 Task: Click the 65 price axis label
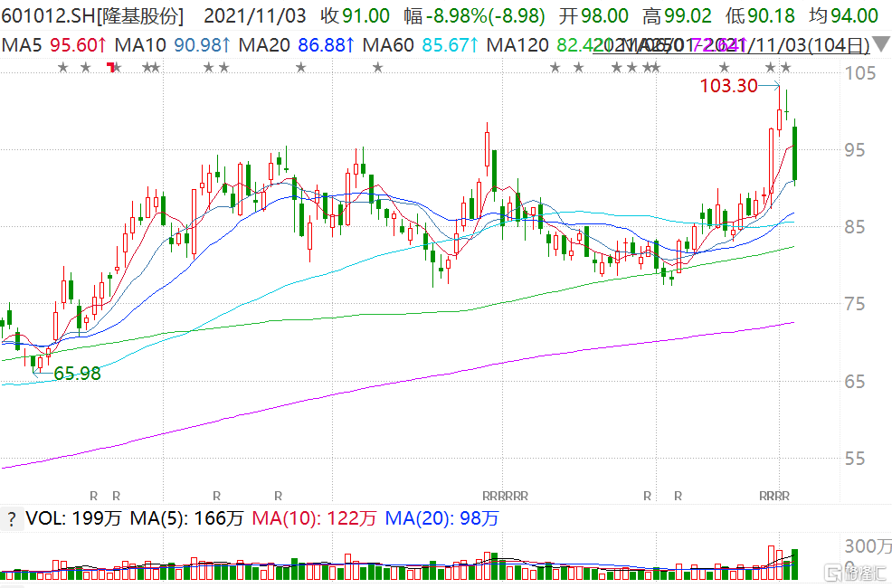point(854,382)
